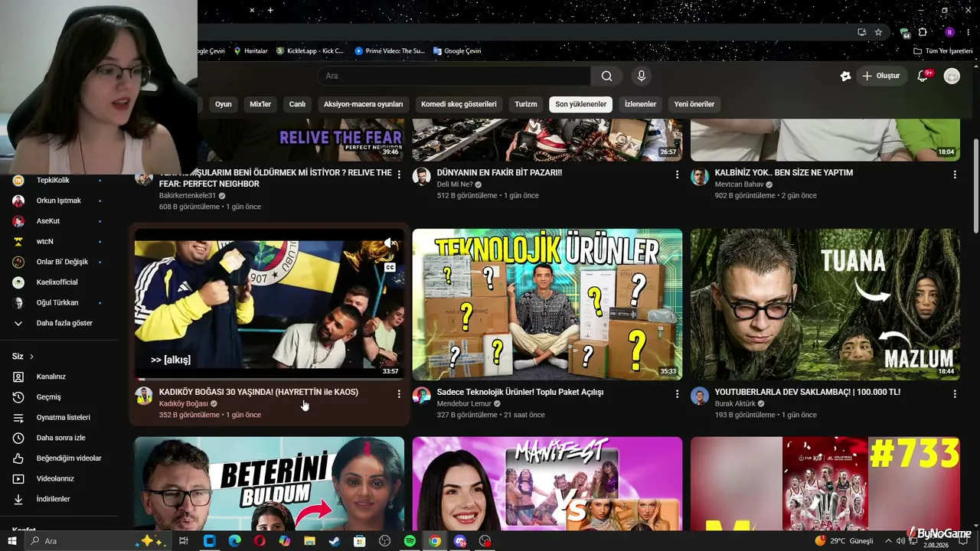Open Tüm Yer İşaretleri folder
The image size is (980, 551).
click(x=943, y=51)
